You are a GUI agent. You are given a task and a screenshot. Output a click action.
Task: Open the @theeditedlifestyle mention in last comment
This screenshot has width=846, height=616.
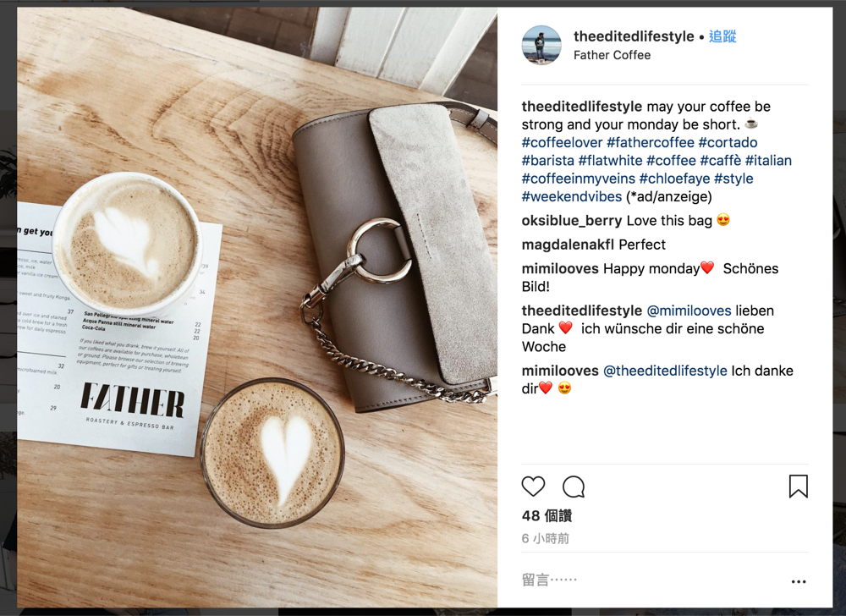pyautogui.click(x=665, y=371)
